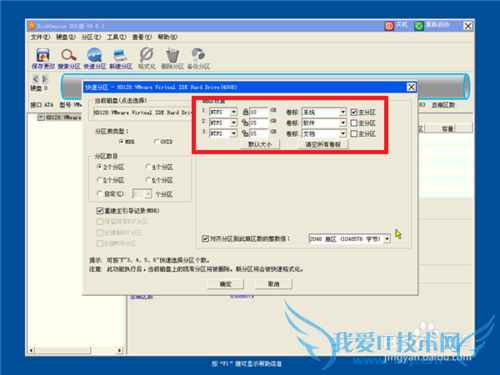Open the 2048 sectors alignment dropdown
The height and width of the screenshot is (375, 500).
pos(387,239)
